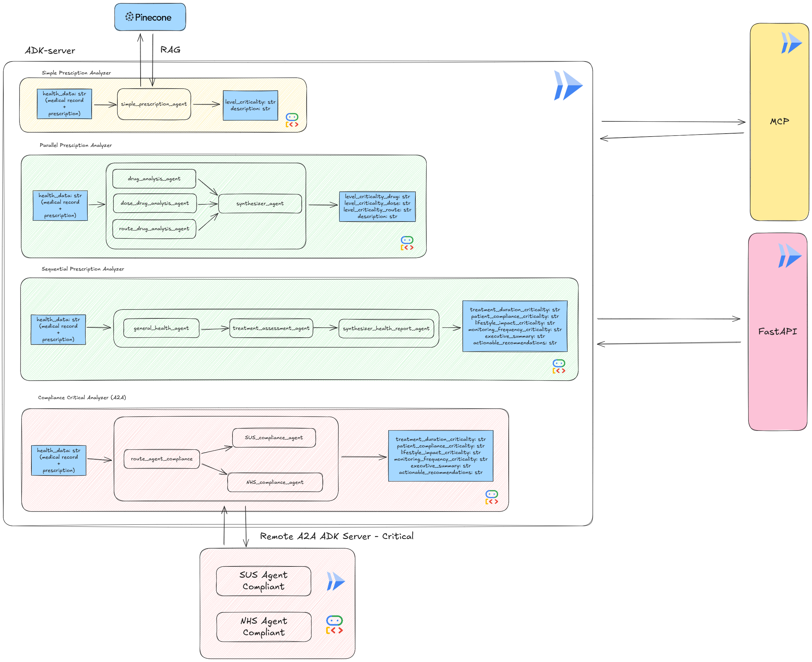812x662 pixels.
Task: Select the SUS Agent Compliant box
Action: tap(263, 581)
